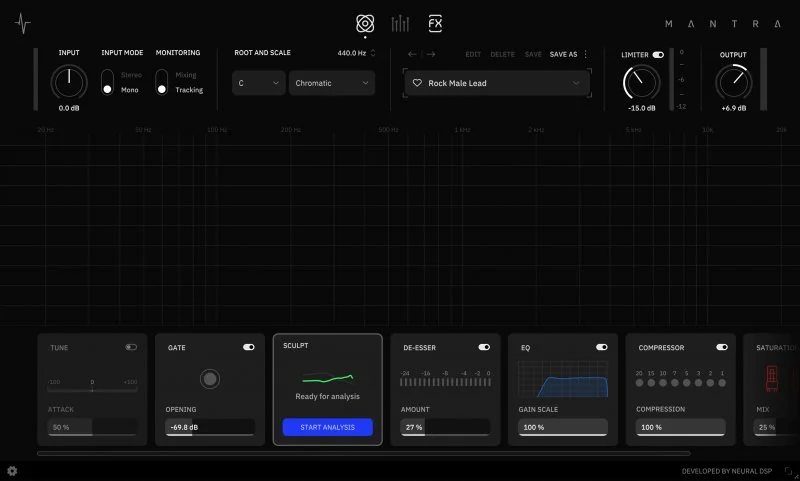This screenshot has height=481, width=800.
Task: Expand the Rock Male Lead preset dropdown
Action: click(x=576, y=83)
